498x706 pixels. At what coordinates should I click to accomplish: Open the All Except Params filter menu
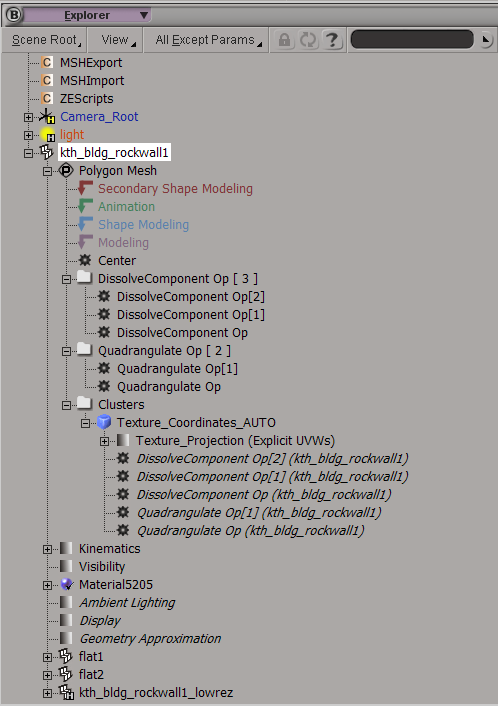click(x=206, y=40)
